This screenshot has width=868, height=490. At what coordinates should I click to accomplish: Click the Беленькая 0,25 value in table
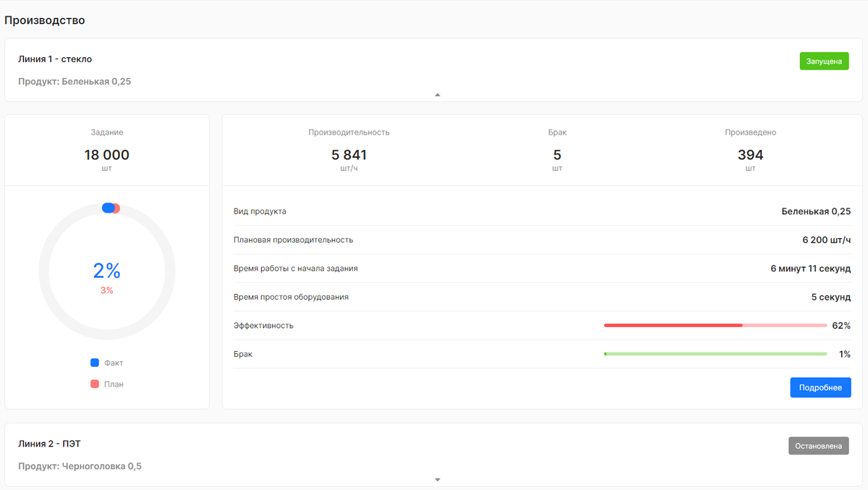(x=817, y=211)
